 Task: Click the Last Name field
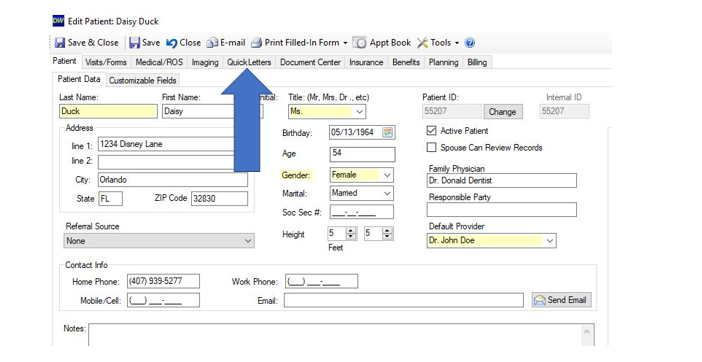pos(108,111)
